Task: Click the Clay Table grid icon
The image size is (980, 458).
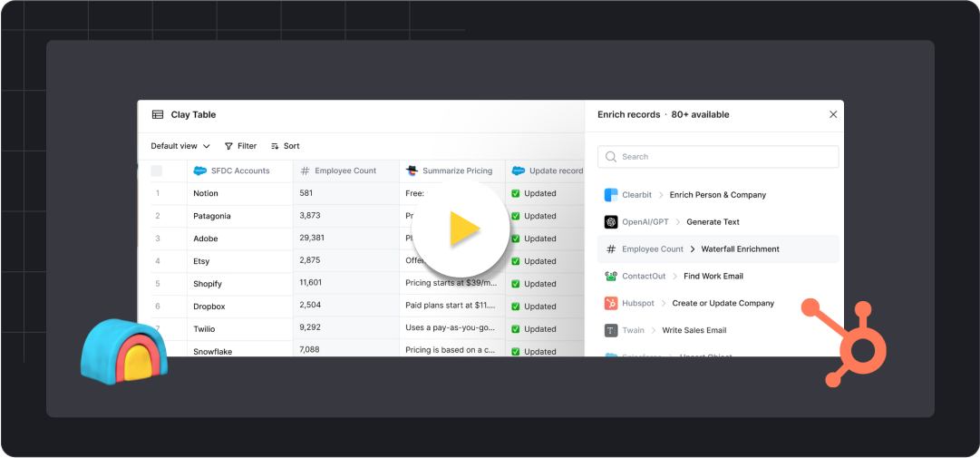Action: [x=158, y=114]
